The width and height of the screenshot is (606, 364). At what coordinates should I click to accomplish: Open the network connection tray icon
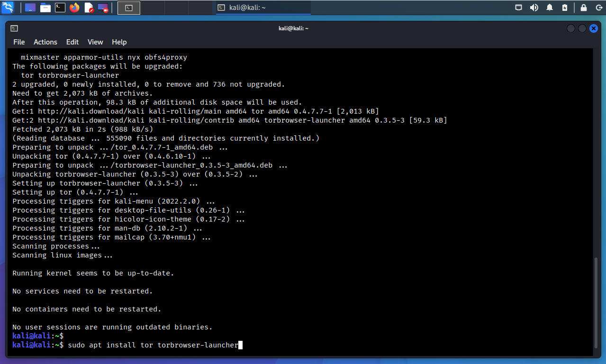[519, 8]
